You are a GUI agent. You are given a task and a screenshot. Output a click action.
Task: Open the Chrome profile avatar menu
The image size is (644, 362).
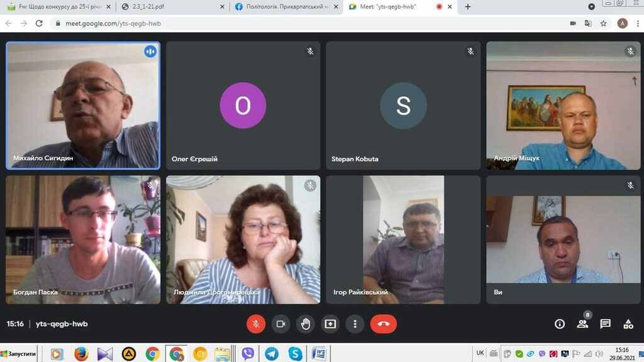pyautogui.click(x=622, y=23)
